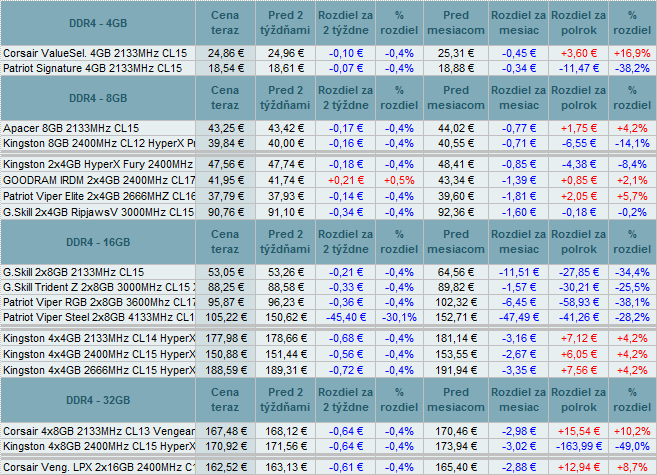
Task: Select month-ago price cell 64,56 €
Action: 456,272
